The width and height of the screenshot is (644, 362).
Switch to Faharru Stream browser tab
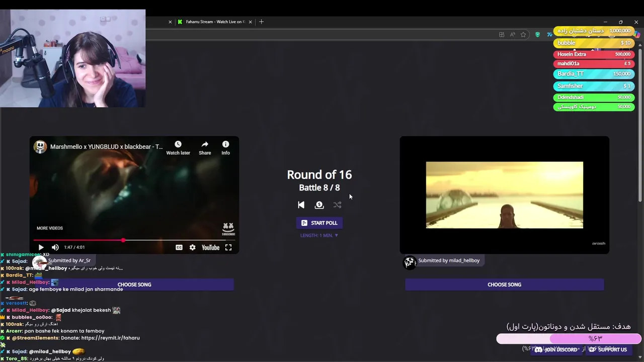point(215,22)
